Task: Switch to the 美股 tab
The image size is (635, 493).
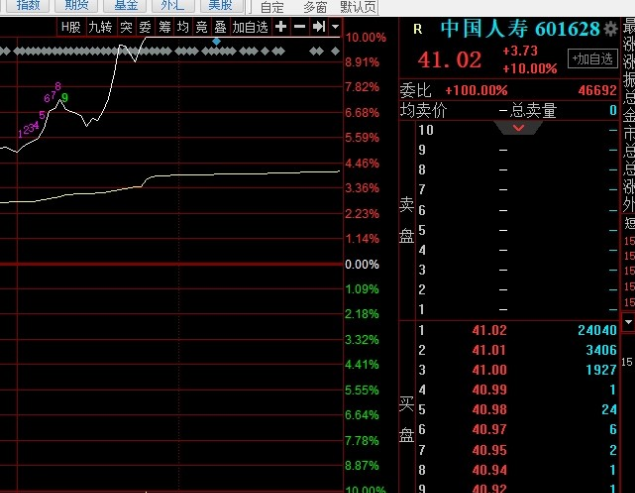Action: tap(221, 6)
